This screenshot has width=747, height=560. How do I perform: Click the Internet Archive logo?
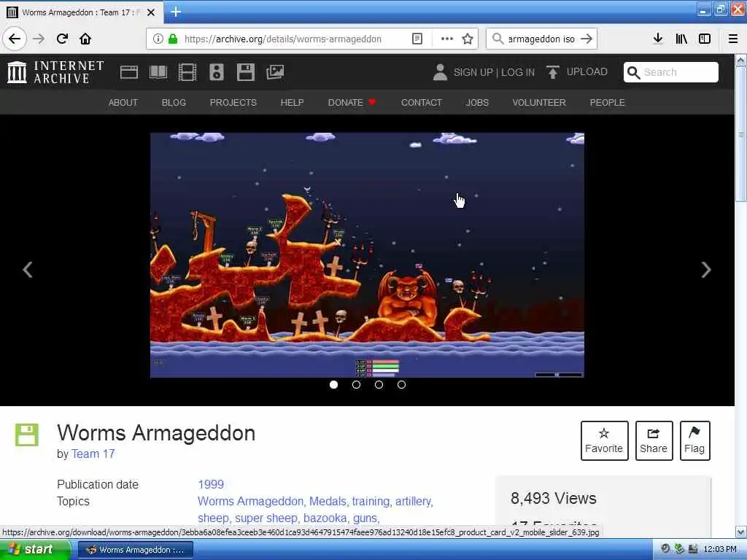55,72
